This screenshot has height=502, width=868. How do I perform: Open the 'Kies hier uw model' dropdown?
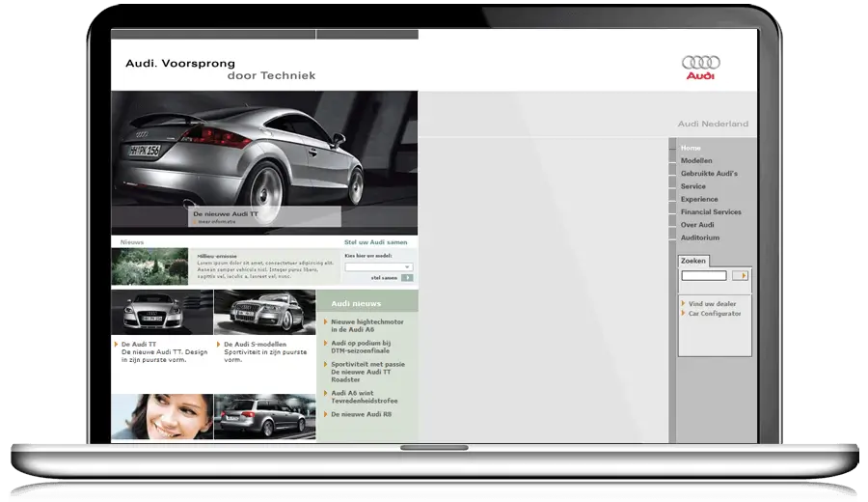[x=379, y=267]
